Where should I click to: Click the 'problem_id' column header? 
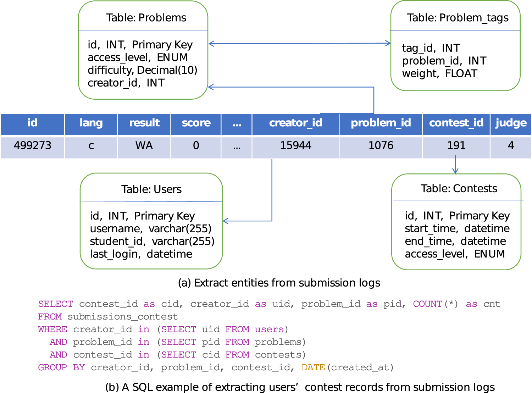[381, 124]
